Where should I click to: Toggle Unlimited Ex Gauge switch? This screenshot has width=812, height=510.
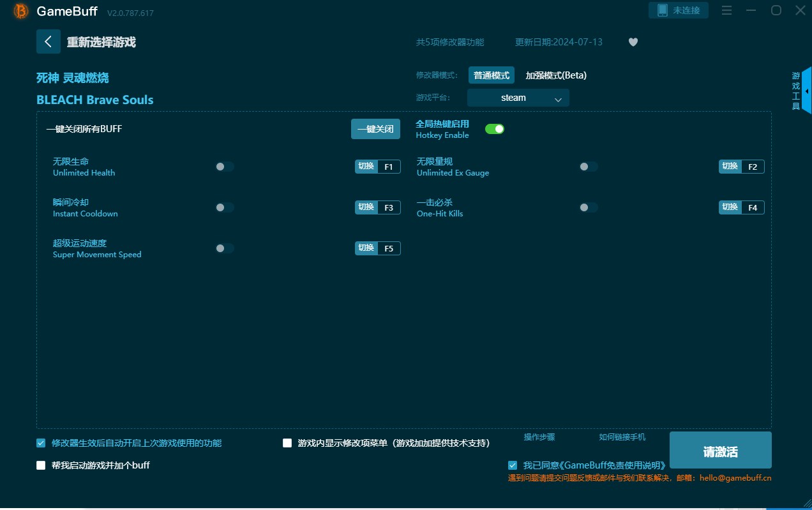coord(589,167)
